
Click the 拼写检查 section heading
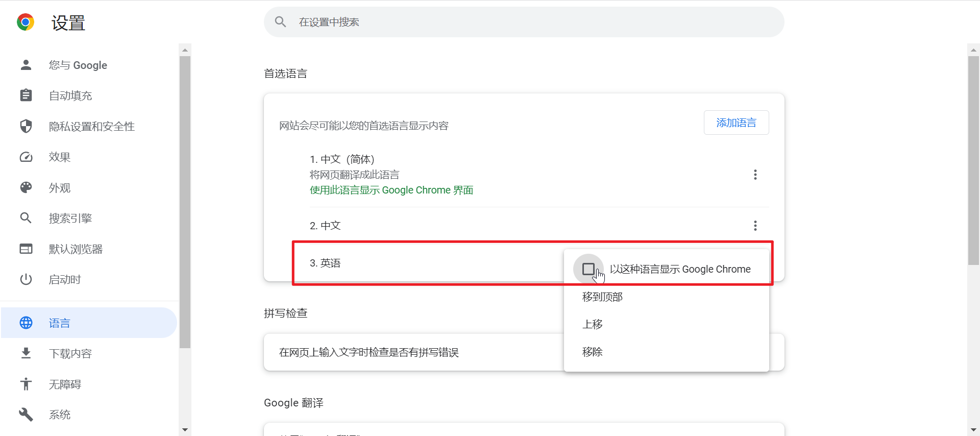coord(285,313)
